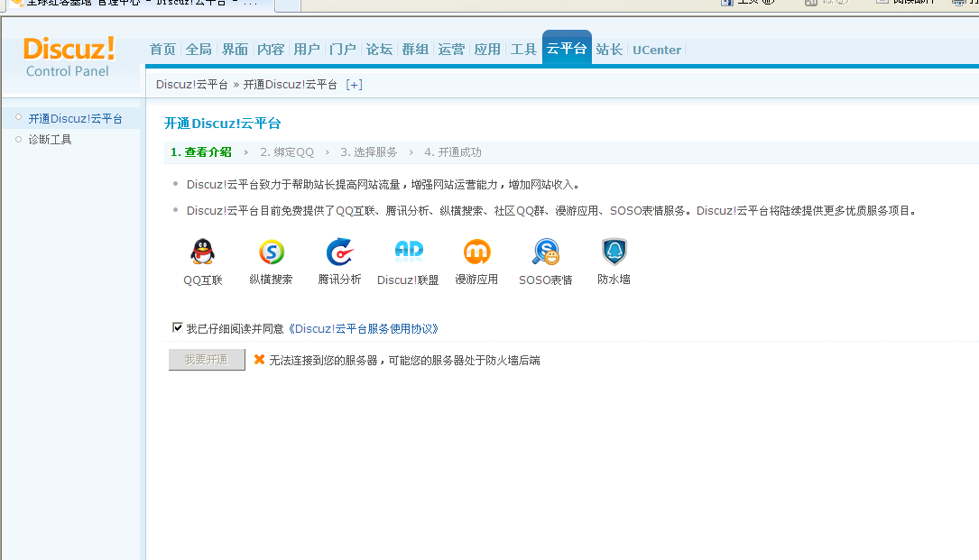Click the 腾讯分析 label
The image size is (979, 560).
(x=339, y=279)
